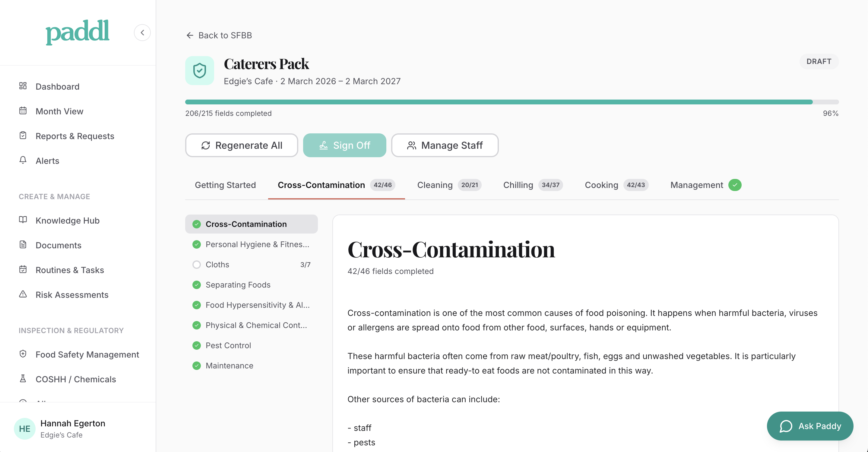The image size is (868, 452).
Task: Open the Ask Paddy chat bubble
Action: [x=810, y=426]
